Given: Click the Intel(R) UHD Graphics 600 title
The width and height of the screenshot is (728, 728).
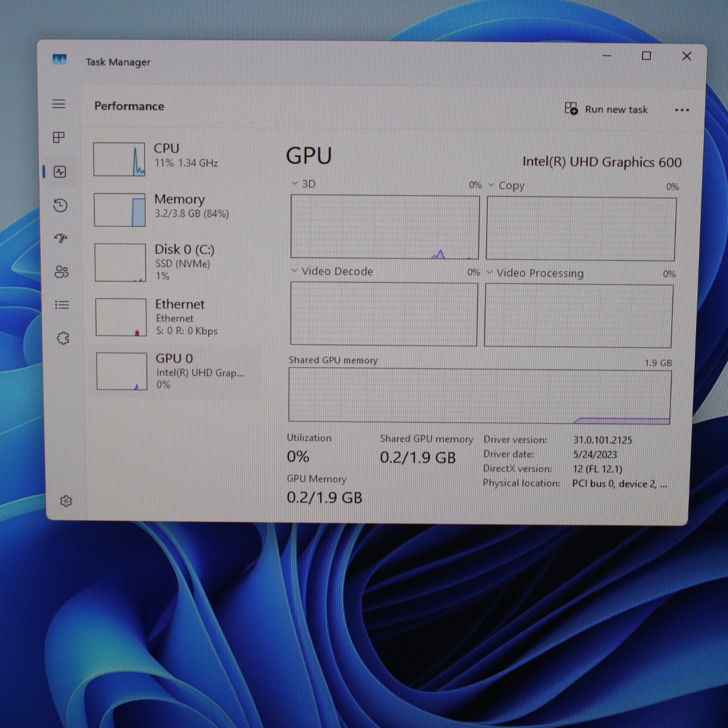Looking at the screenshot, I should pyautogui.click(x=602, y=162).
